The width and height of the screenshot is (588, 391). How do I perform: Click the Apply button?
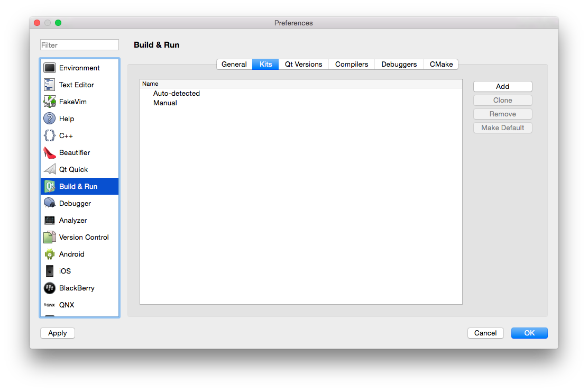58,333
